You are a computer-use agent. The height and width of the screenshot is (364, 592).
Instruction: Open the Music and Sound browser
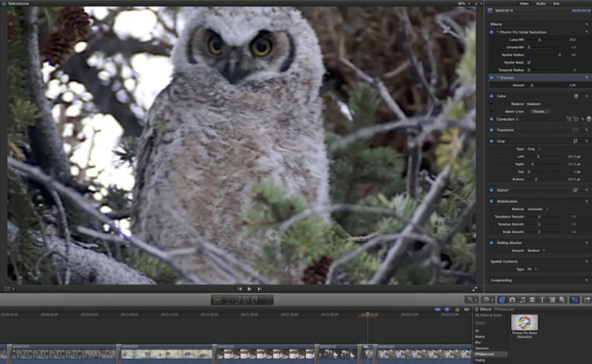point(522,300)
